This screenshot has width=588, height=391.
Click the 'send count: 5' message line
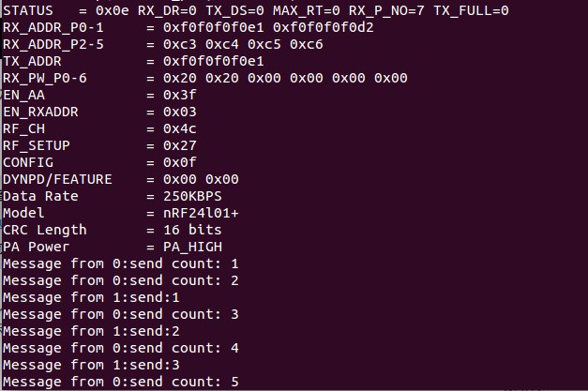(x=120, y=382)
